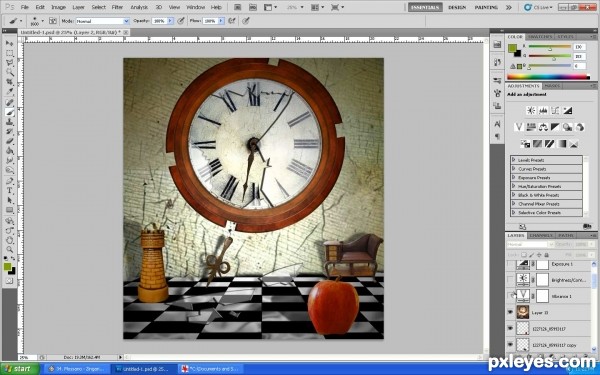Add an Exposure adjustment

pyautogui.click(x=567, y=111)
